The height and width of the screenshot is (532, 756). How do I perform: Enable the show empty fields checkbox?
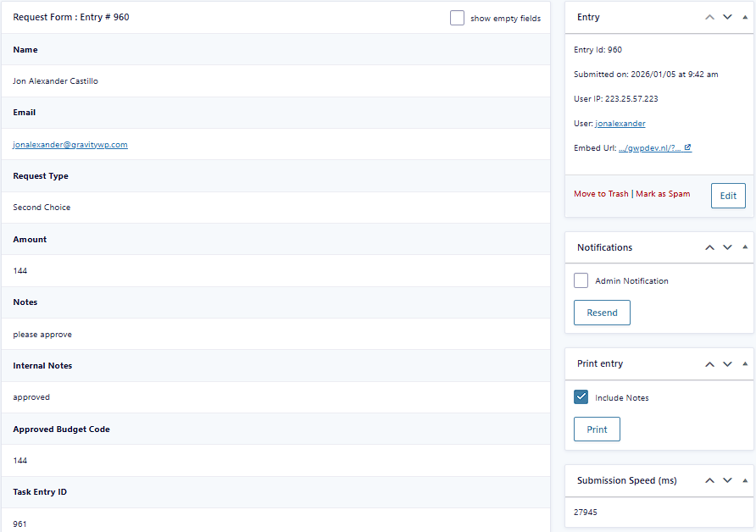point(457,17)
